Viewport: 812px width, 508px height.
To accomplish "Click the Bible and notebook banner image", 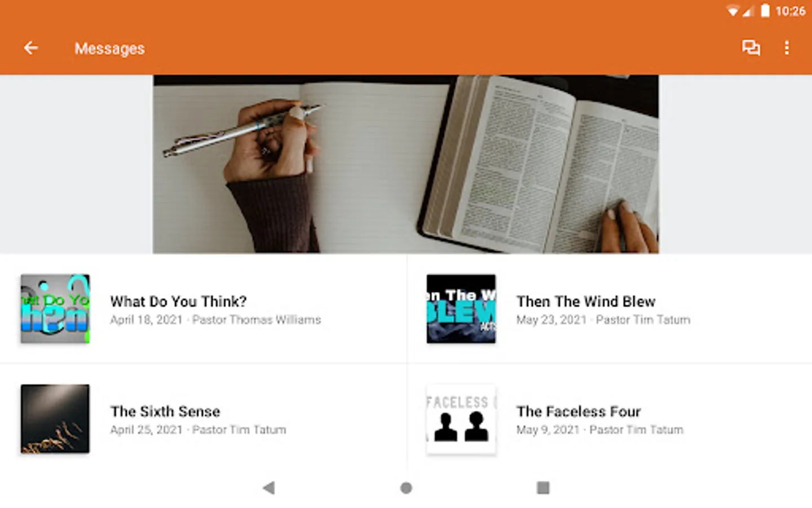I will click(x=406, y=164).
